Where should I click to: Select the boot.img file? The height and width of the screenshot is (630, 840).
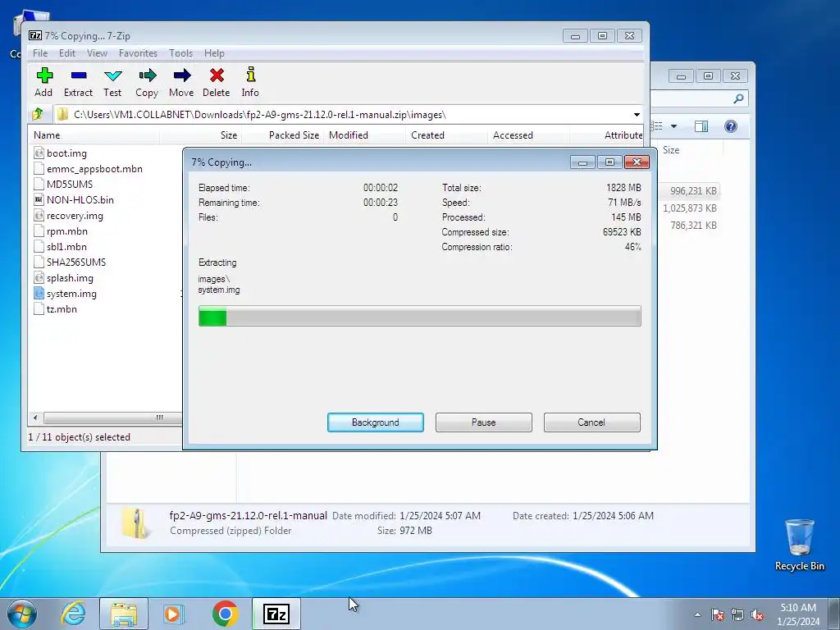66,153
